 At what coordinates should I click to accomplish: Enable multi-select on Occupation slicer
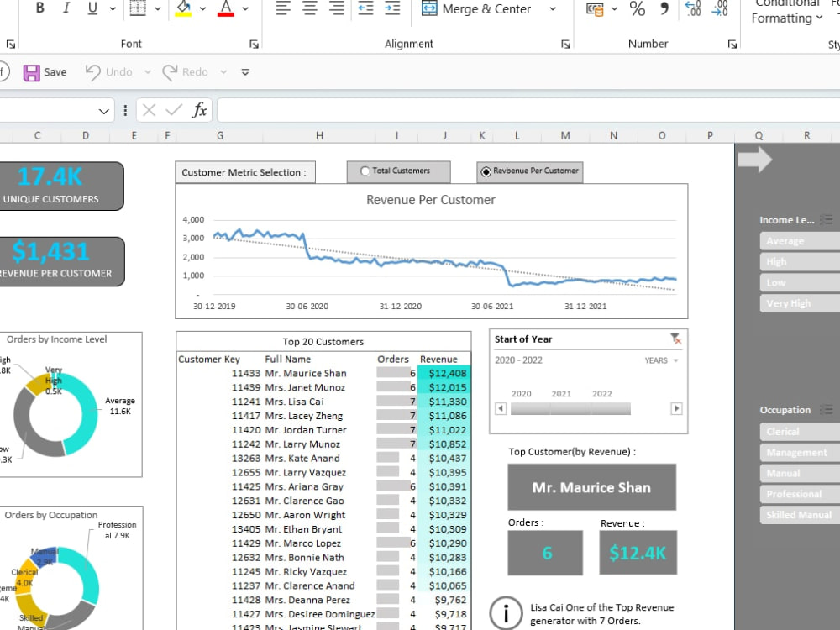(x=827, y=410)
